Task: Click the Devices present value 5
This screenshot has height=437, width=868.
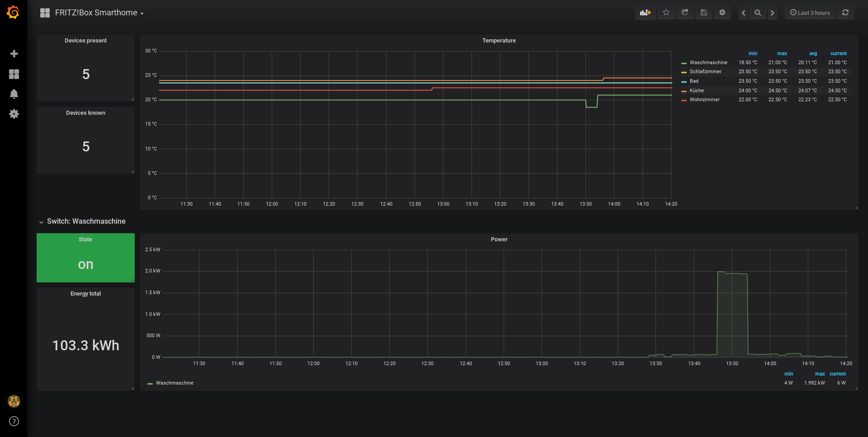Action: point(86,74)
